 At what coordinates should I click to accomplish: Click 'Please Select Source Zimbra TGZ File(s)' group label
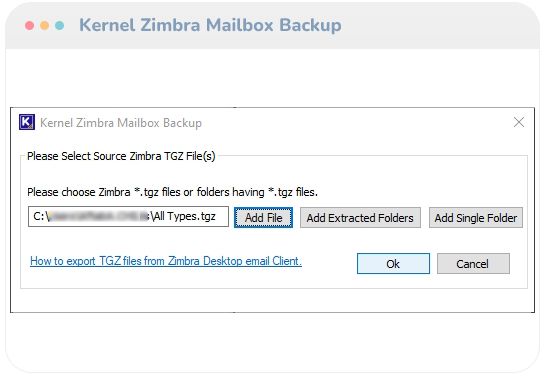pos(121,156)
